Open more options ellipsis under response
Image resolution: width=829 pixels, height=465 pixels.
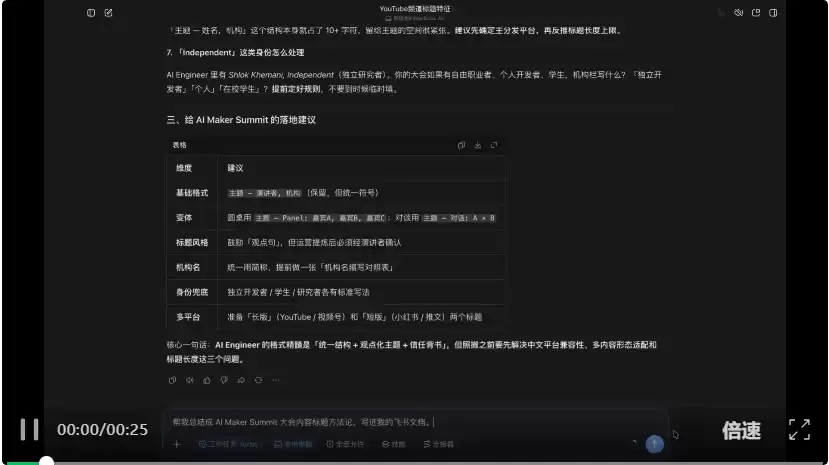(x=275, y=380)
